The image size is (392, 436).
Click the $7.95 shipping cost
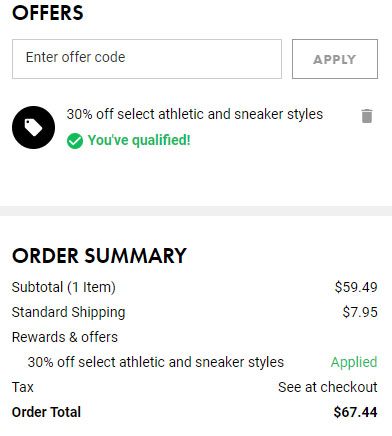point(360,312)
